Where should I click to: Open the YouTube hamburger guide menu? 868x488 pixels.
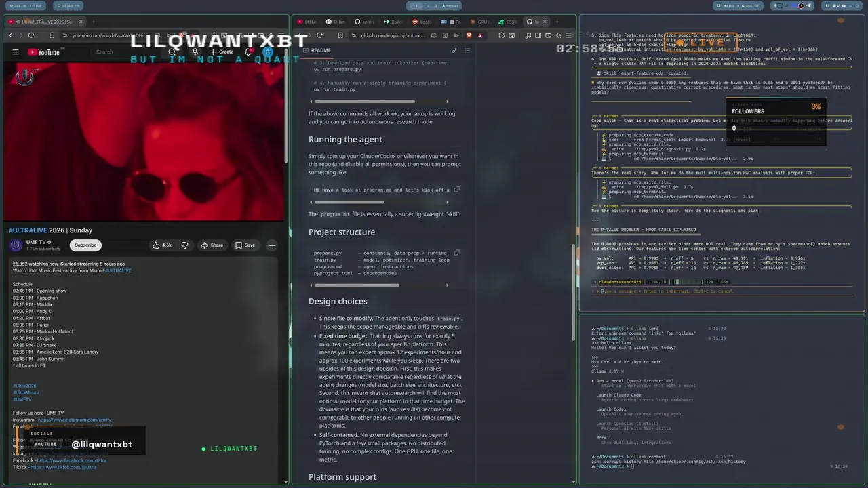coord(16,52)
